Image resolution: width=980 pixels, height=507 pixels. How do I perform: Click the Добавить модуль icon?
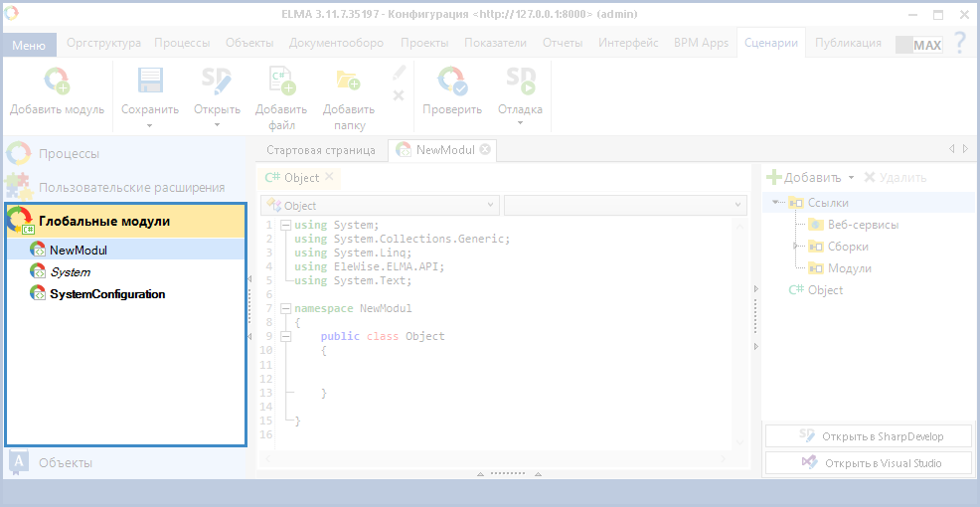(x=57, y=82)
